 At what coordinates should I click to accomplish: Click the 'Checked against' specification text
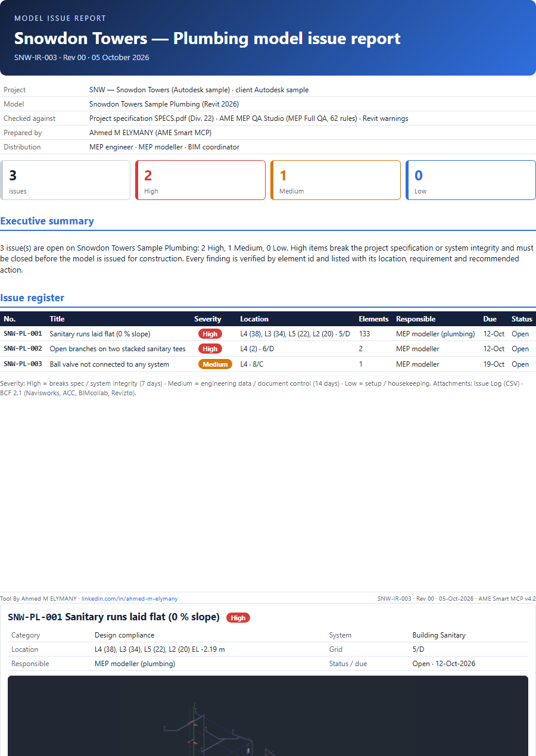point(249,118)
